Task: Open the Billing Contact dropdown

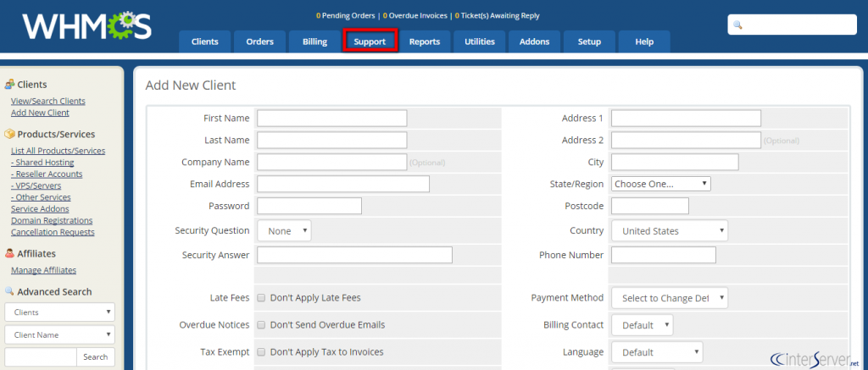Action: [643, 324]
